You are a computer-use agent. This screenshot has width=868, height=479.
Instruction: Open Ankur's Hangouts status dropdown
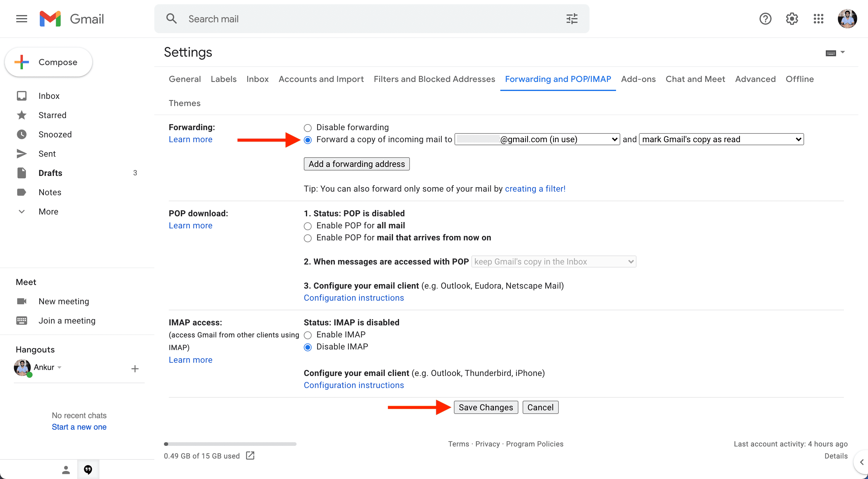tap(60, 367)
